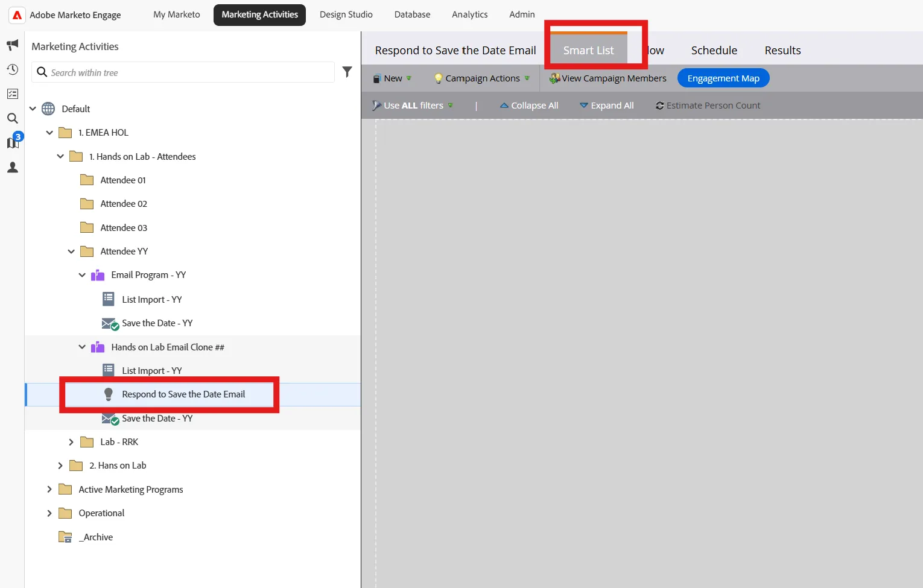Viewport: 923px width, 588px height.
Task: Open the Analytics section
Action: coord(470,14)
